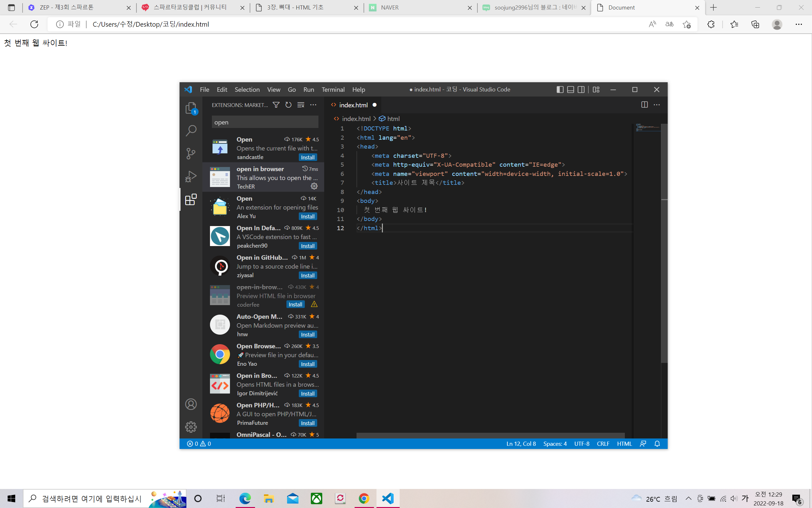Open editor more actions ellipsis
Image resolution: width=812 pixels, height=508 pixels.
coord(657,105)
